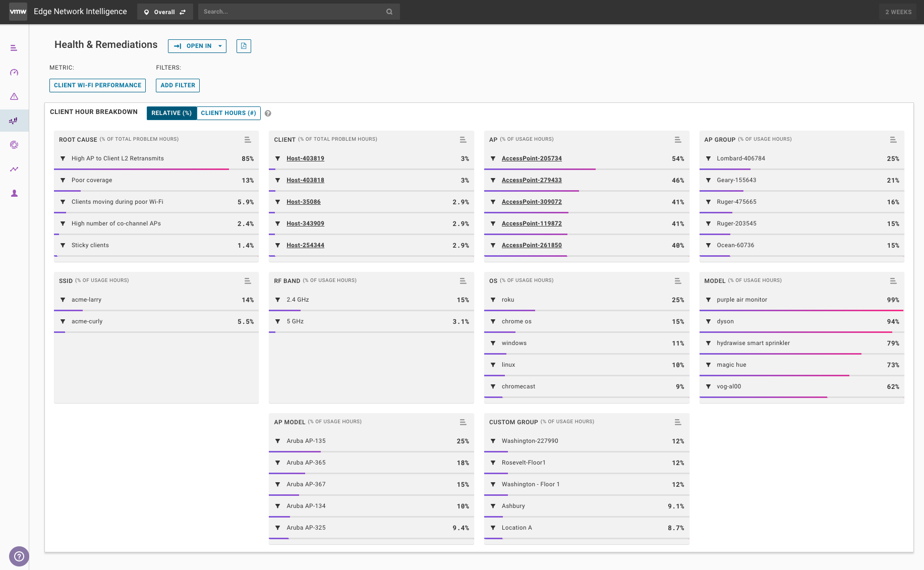Image resolution: width=924 pixels, height=570 pixels.
Task: Click the purple help button at bottom left
Action: click(19, 556)
